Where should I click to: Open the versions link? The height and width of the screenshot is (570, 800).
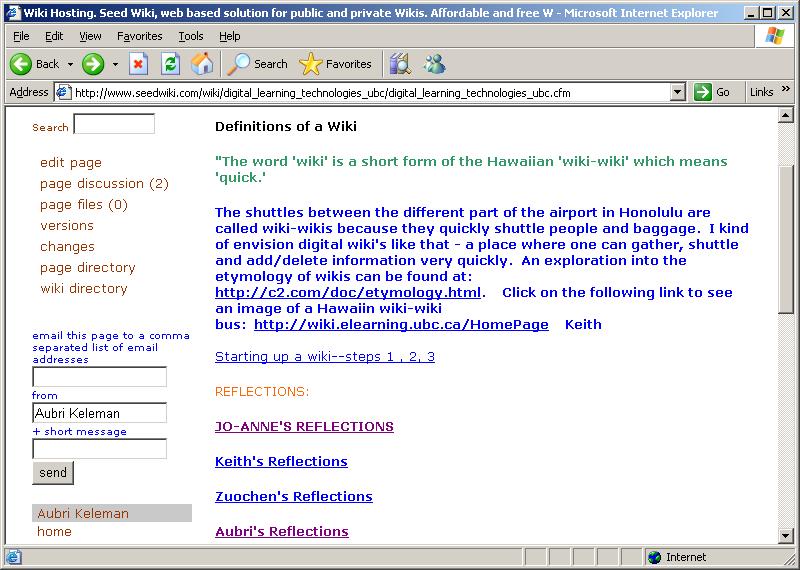(67, 226)
